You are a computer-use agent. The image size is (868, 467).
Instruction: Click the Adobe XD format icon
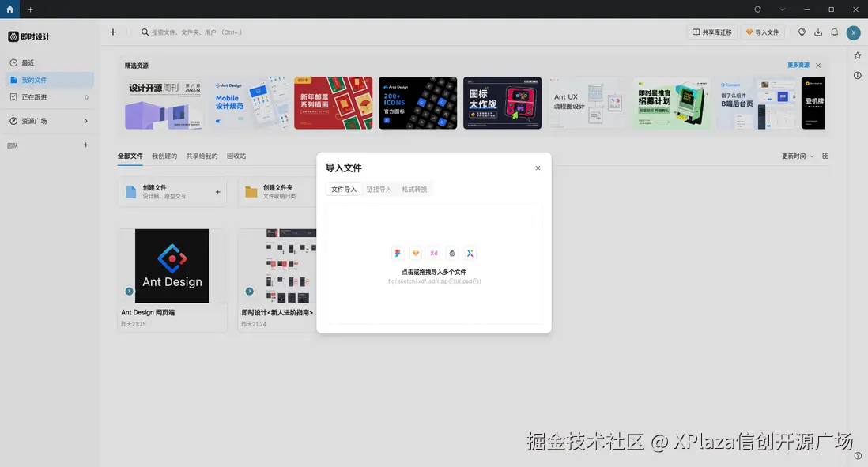[434, 253]
